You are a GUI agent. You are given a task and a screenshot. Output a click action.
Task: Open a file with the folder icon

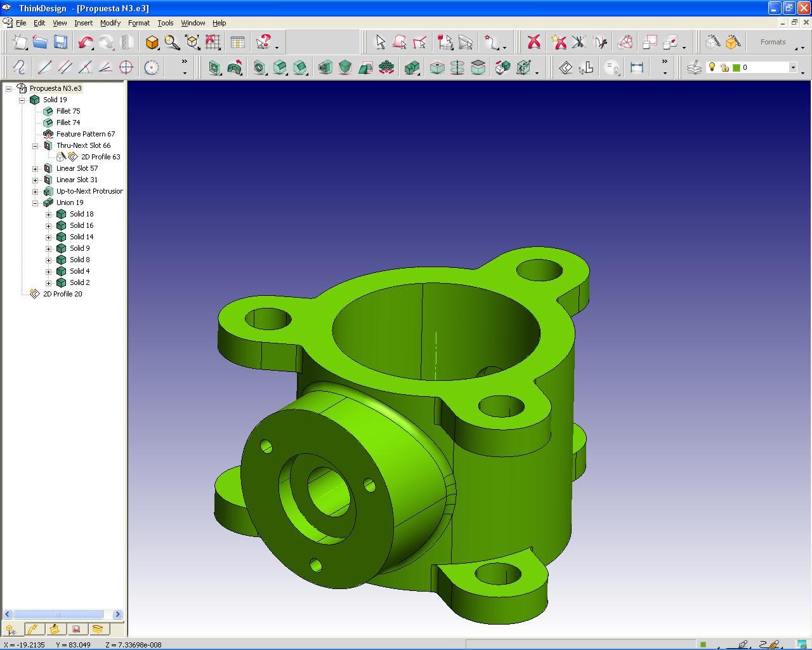tap(40, 43)
